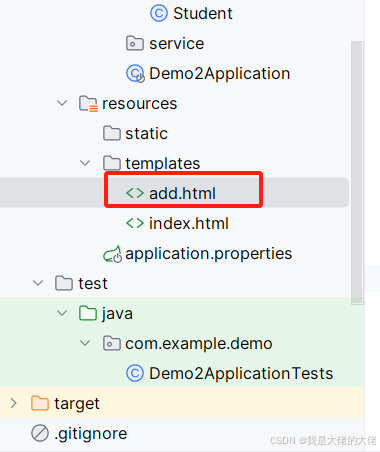Click the project tree vertical scrollbar
380x452 pixels.
(357, 173)
